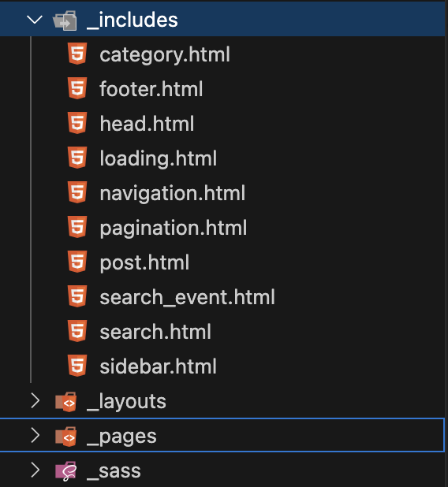Click the HTML5 icon next to footer.html
448x487 pixels.
[77, 88]
